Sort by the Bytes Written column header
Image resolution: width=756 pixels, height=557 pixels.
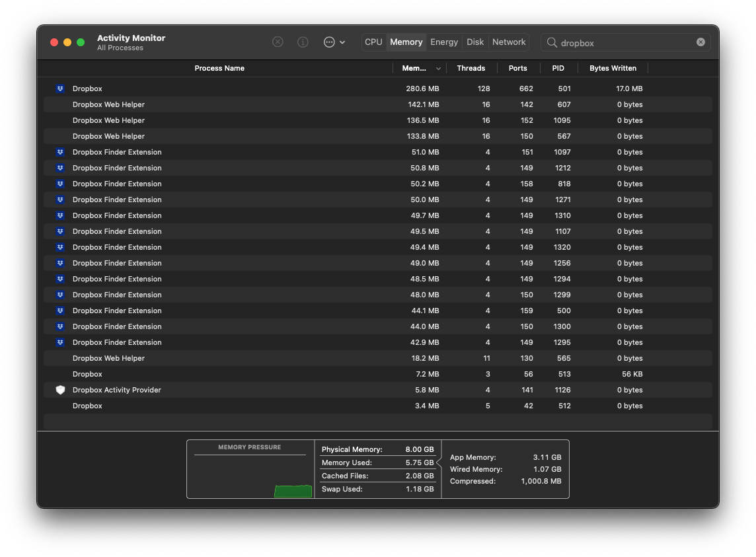click(613, 68)
